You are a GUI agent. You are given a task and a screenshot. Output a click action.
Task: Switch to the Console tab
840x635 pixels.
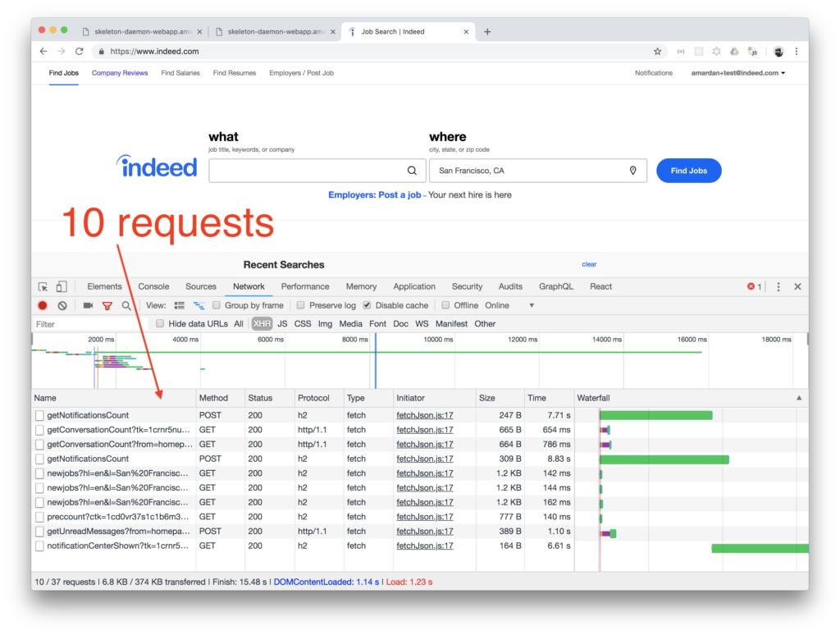[x=153, y=286]
